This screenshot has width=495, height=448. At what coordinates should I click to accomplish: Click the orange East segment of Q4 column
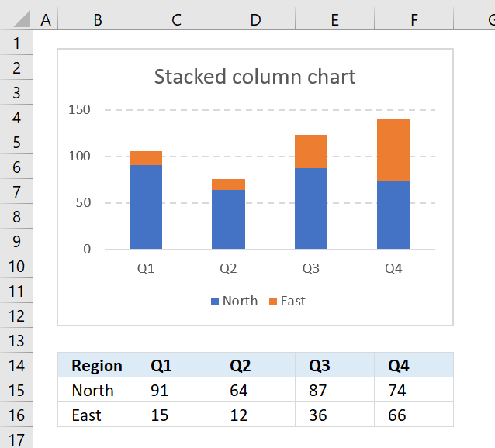pyautogui.click(x=393, y=150)
